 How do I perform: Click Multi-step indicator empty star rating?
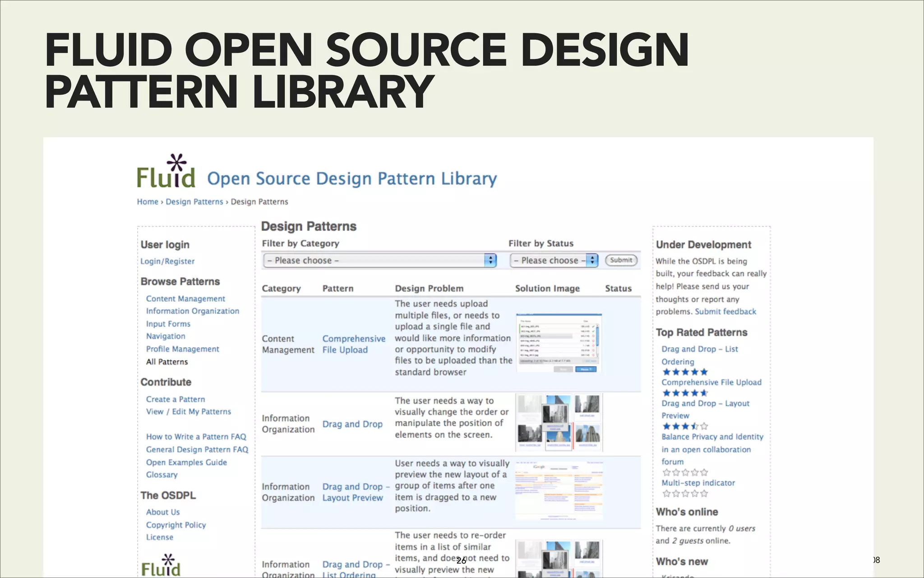coord(685,494)
